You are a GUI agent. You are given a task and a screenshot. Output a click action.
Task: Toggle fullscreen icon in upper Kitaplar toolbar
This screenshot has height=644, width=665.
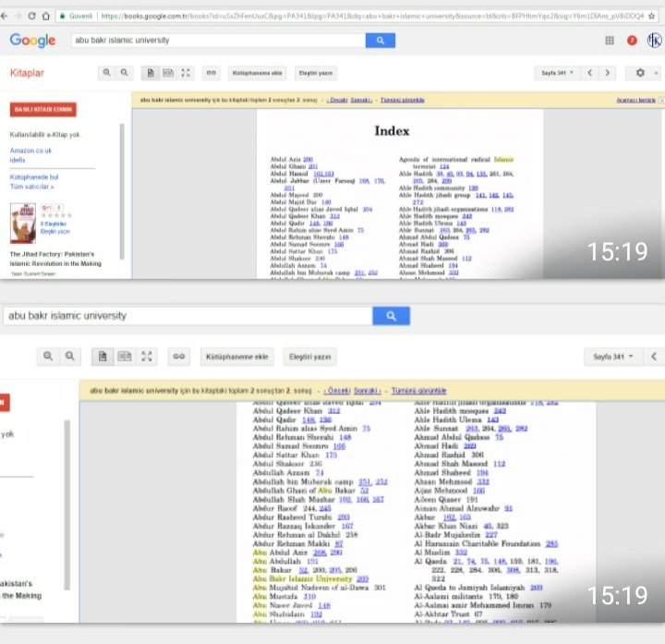186,73
